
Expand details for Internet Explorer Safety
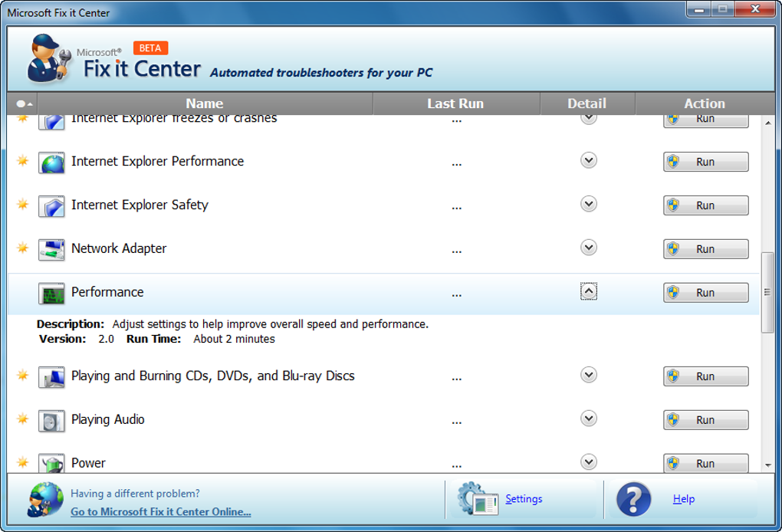(x=589, y=204)
